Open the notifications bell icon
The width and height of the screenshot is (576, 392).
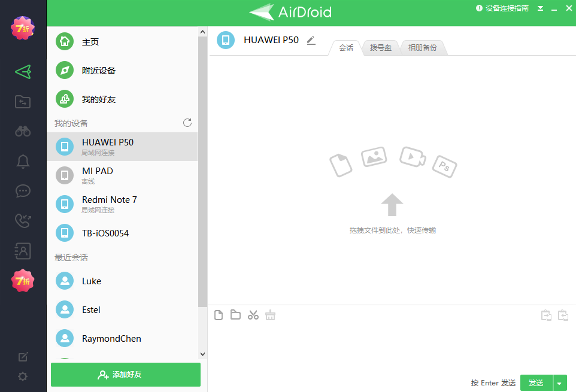click(x=23, y=161)
